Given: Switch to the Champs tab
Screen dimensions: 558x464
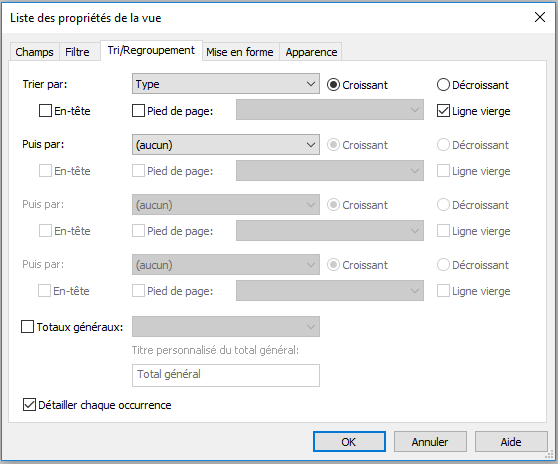Looking at the screenshot, I should tap(34, 52).
